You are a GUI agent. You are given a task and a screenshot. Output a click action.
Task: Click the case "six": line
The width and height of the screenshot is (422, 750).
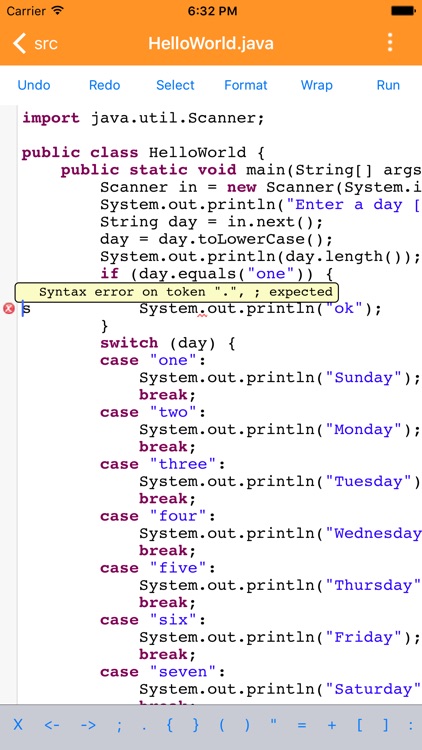point(153,620)
